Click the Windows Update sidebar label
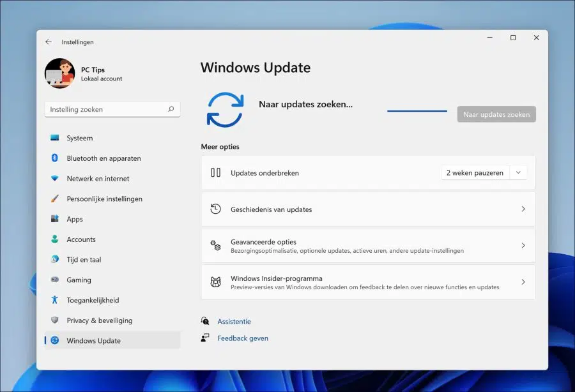Screen dimensions: 575x392 tap(93, 341)
